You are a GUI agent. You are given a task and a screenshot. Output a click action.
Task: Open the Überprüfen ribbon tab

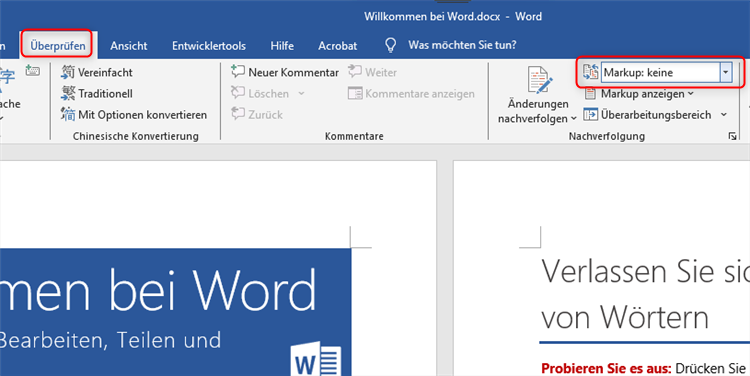point(57,45)
